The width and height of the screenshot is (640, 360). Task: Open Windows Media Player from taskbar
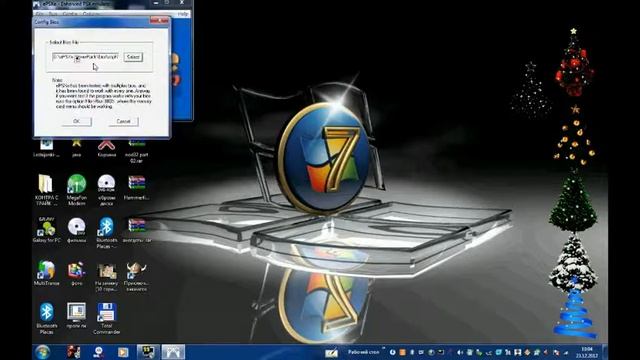pyautogui.click(x=123, y=352)
